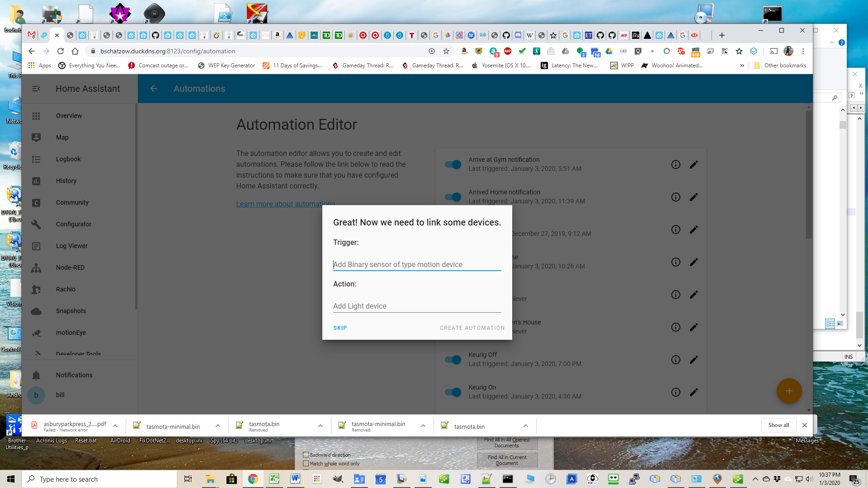The image size is (868, 488).
Task: Toggle the Arrive at Gym notification switch
Action: click(453, 164)
